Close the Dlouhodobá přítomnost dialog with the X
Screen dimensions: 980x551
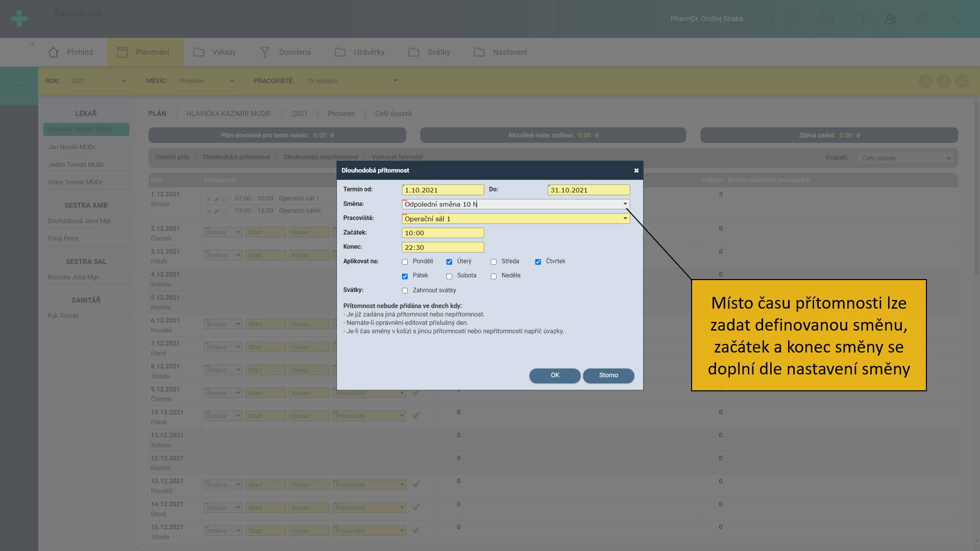coord(636,170)
